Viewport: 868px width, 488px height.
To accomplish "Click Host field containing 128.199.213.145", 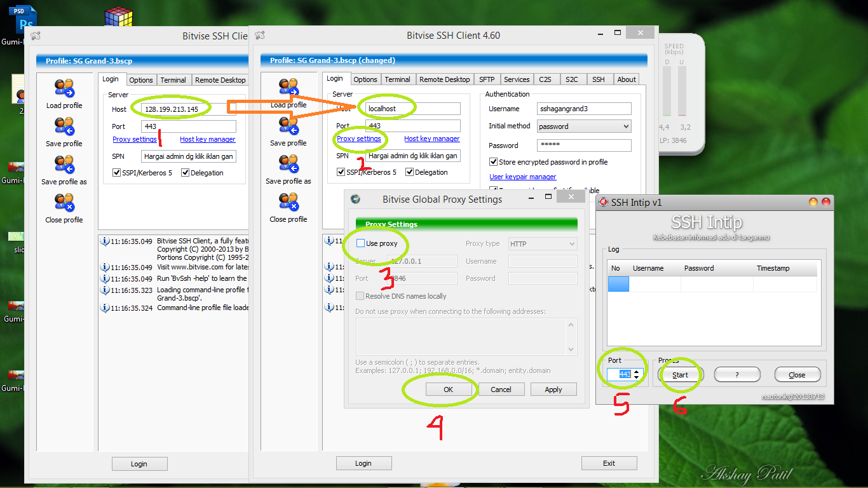I will click(189, 109).
